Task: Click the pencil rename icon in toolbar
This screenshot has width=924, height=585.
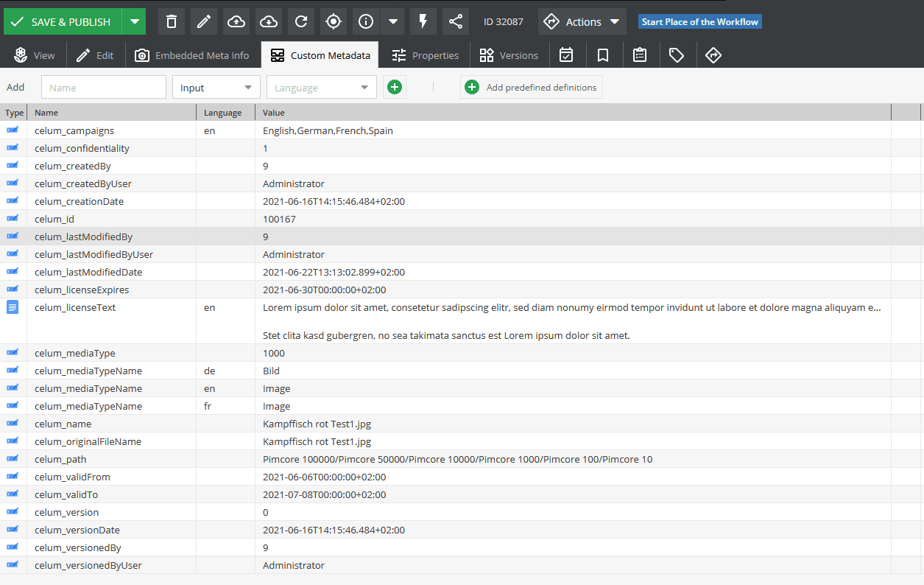Action: (x=204, y=22)
